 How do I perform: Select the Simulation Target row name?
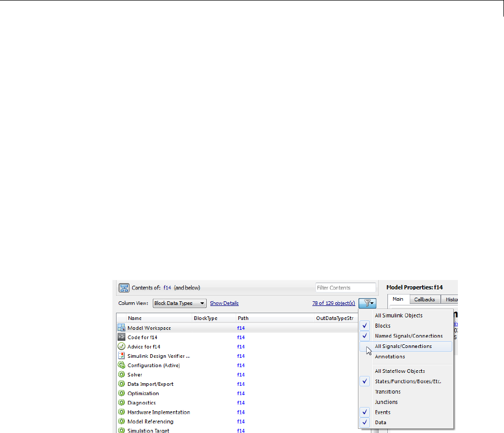tap(148, 430)
